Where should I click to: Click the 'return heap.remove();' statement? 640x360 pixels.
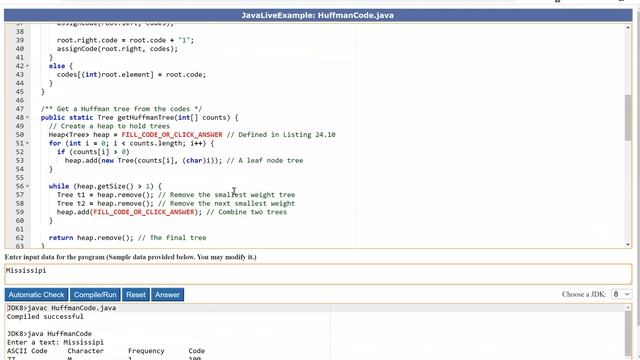(x=91, y=238)
